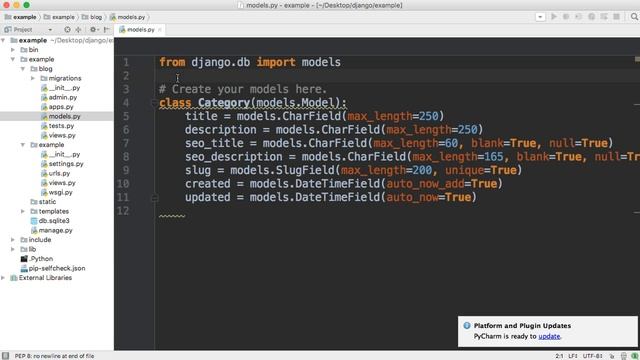This screenshot has height=360, width=640.
Task: Click the Debug bug icon in the toolbar
Action: [x=566, y=17]
